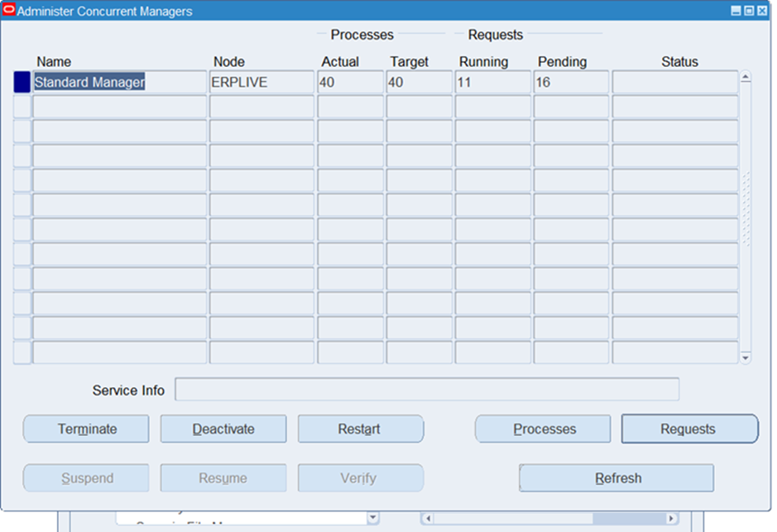Screen dimensions: 777x532
Task: Select the ERPLIVE node field
Action: tap(261, 83)
